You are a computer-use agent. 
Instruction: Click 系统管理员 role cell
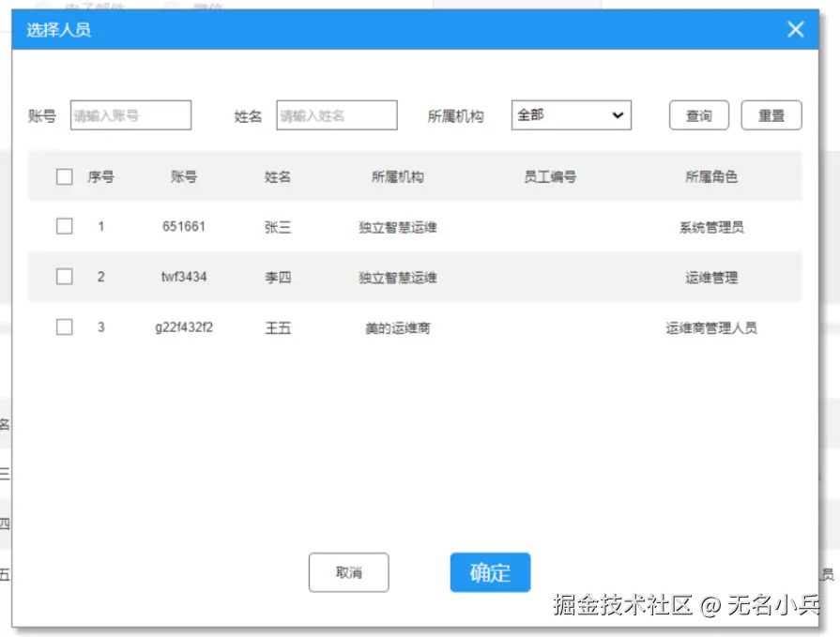coord(711,227)
